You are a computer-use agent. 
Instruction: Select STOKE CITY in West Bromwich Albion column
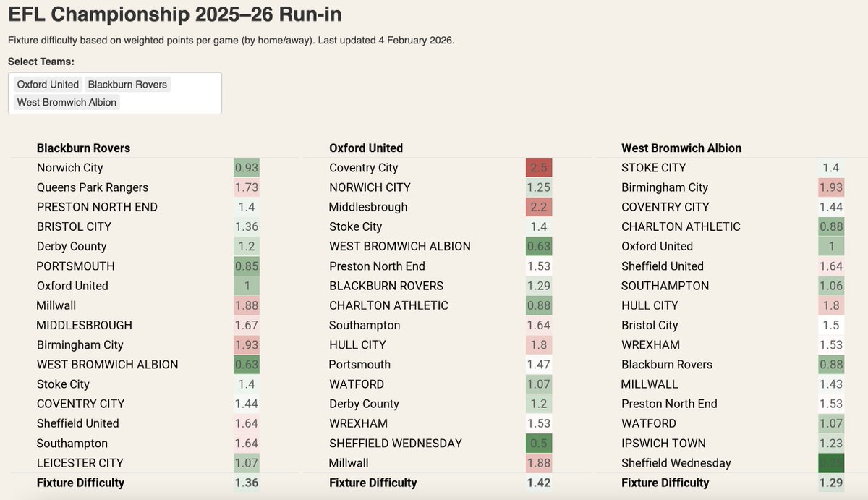(654, 168)
